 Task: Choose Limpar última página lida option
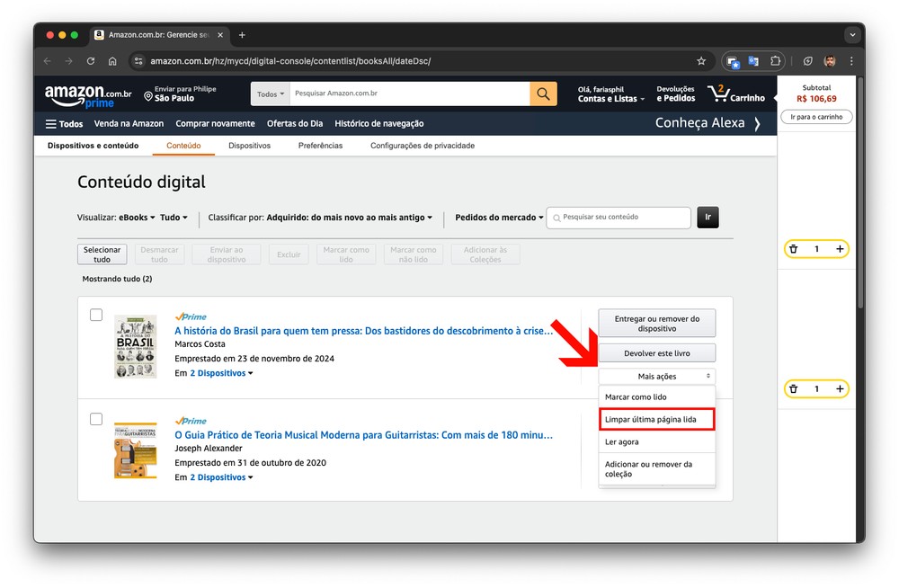click(x=657, y=419)
